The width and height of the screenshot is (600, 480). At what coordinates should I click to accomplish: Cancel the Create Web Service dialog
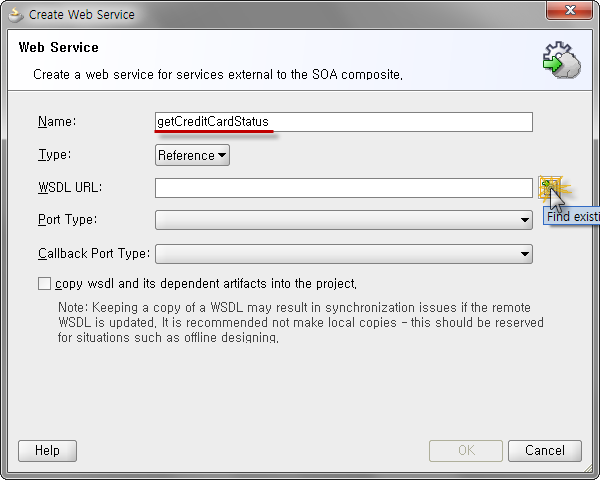click(x=545, y=451)
